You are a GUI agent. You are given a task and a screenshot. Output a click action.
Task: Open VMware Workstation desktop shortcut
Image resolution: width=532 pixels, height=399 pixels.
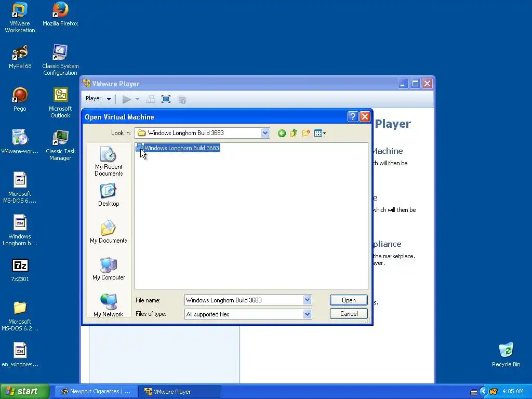coord(20,18)
